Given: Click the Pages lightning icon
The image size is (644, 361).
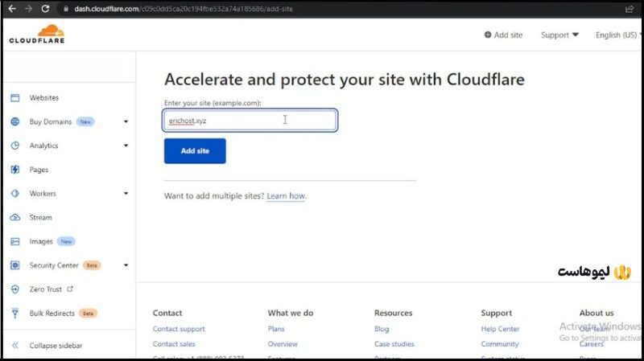Looking at the screenshot, I should pos(15,170).
